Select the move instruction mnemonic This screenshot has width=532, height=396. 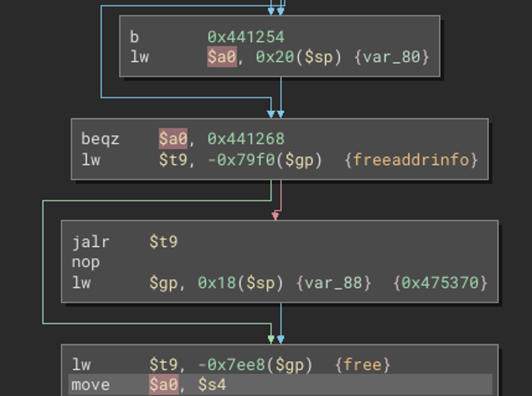point(90,385)
